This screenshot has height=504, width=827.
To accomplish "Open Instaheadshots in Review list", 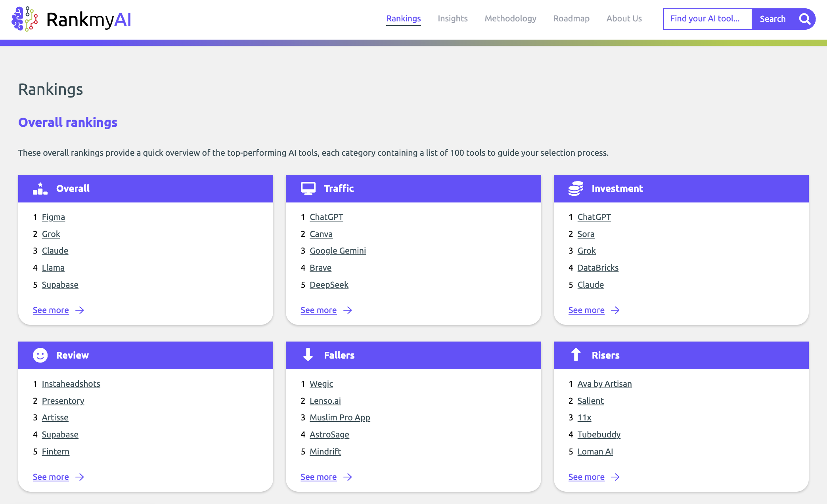I will coord(71,384).
